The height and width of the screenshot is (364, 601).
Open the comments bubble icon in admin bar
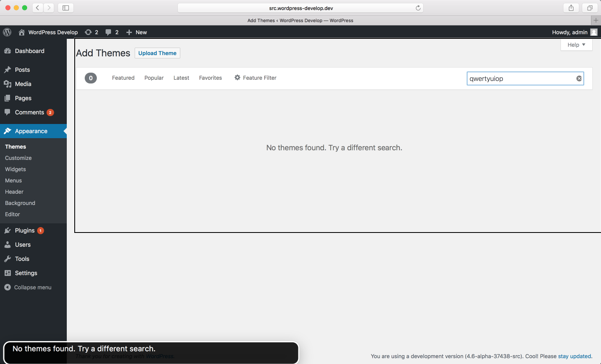[109, 32]
